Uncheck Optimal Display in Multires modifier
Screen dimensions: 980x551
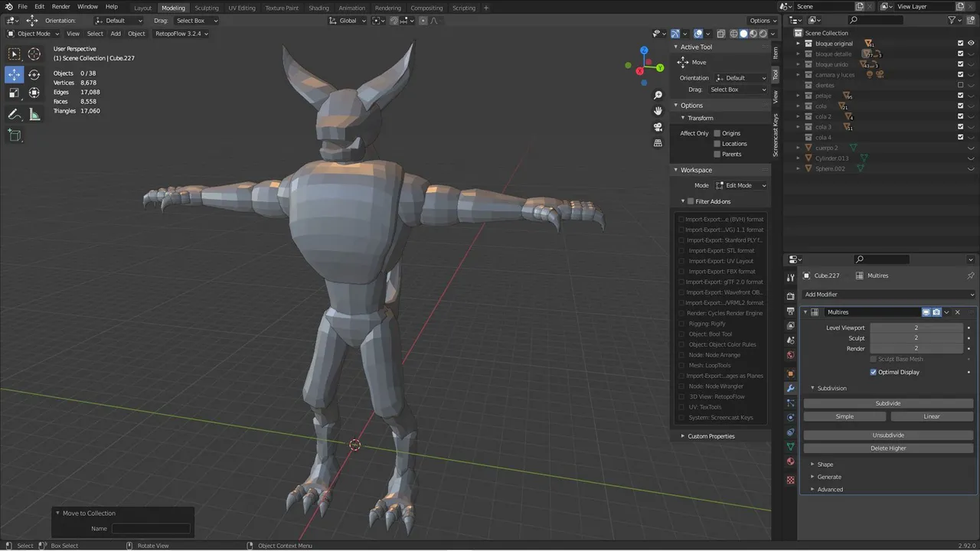pos(874,372)
